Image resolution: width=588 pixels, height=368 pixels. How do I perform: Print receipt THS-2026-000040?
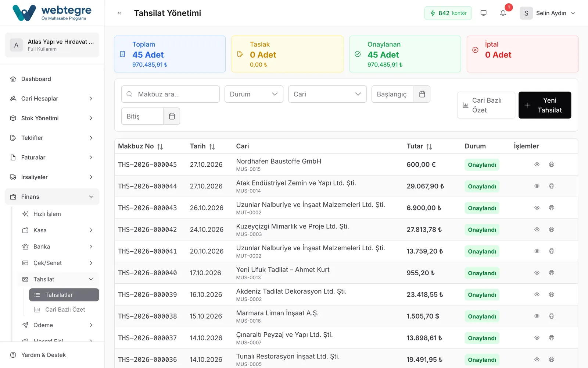point(552,273)
